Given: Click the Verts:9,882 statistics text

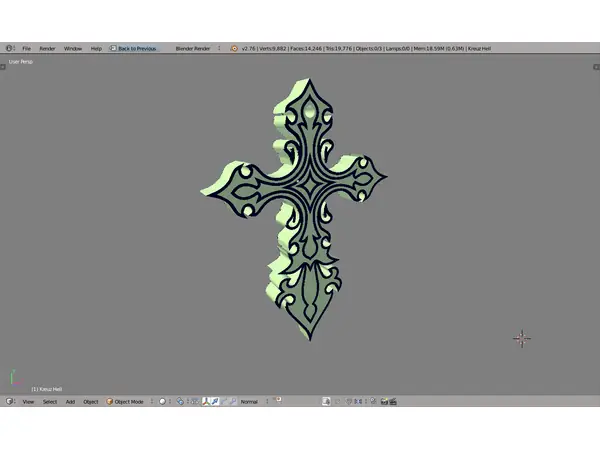Looking at the screenshot, I should pyautogui.click(x=273, y=49).
